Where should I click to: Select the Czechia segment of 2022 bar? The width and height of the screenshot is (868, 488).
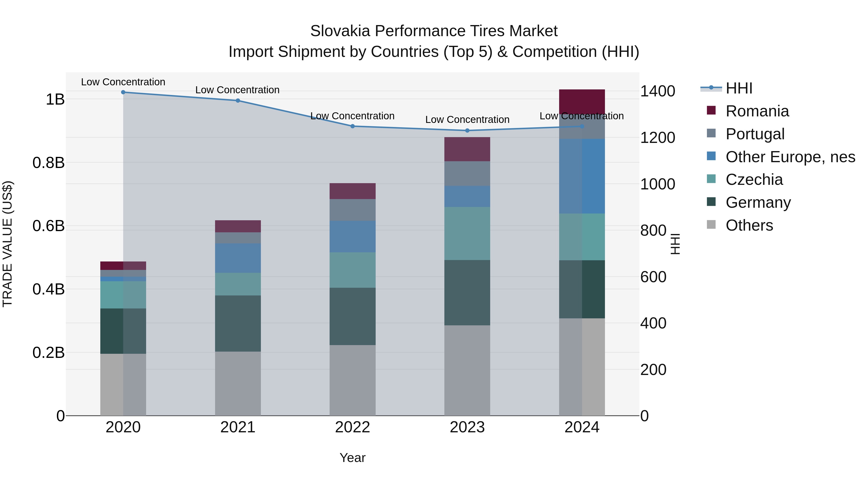(x=353, y=270)
